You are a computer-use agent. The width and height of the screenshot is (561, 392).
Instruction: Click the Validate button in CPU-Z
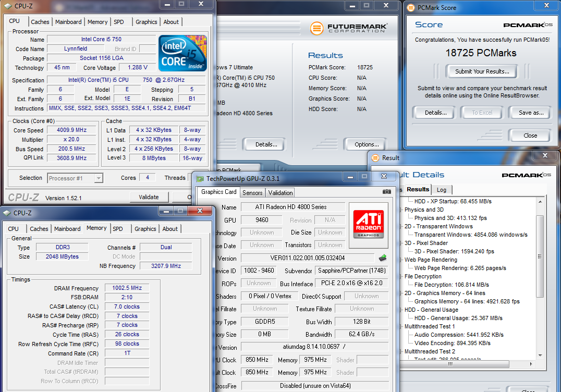point(149,197)
